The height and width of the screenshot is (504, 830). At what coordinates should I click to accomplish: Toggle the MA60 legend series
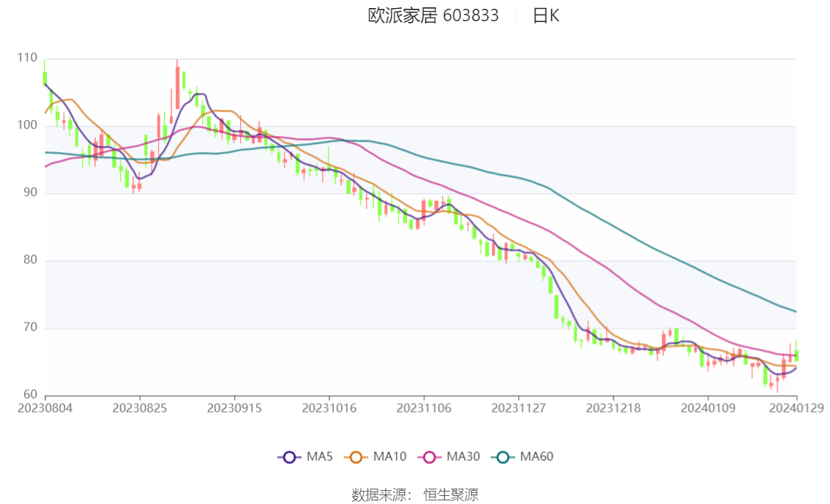pos(523,457)
